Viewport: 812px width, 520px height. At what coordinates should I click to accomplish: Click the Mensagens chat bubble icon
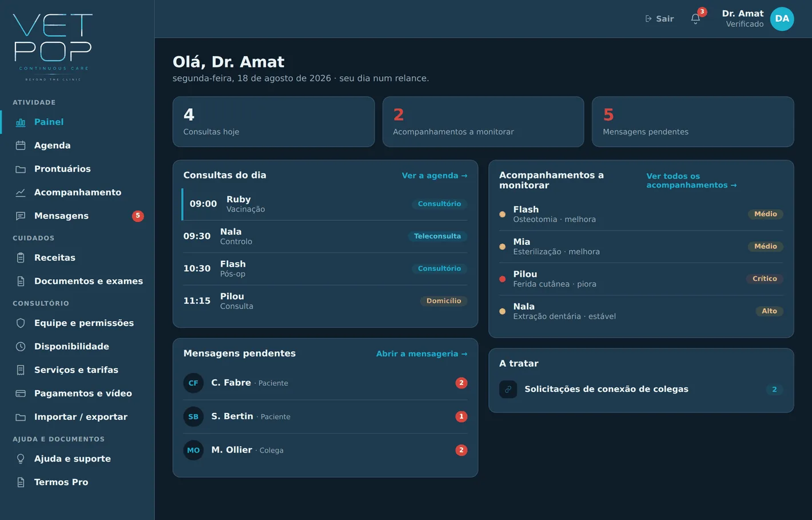pos(21,216)
